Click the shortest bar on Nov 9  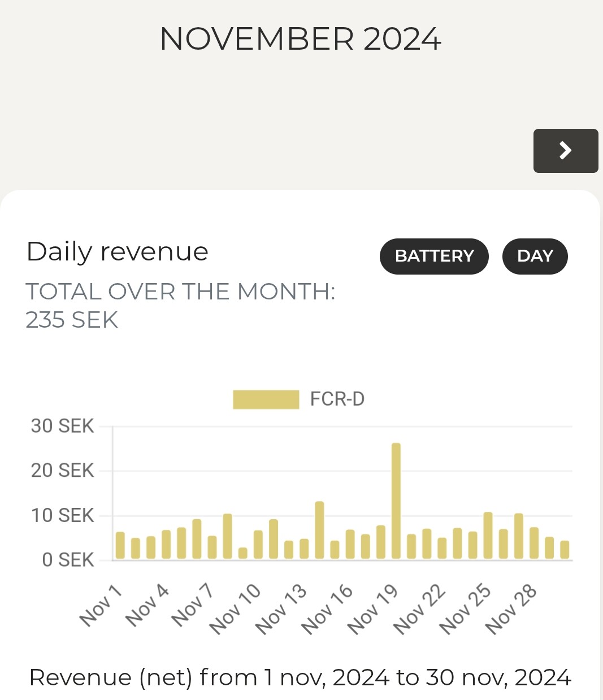point(242,553)
